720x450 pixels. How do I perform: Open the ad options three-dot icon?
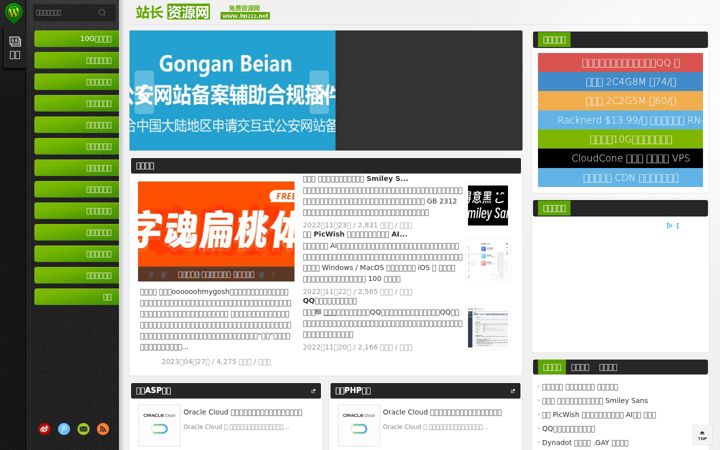coord(677,225)
